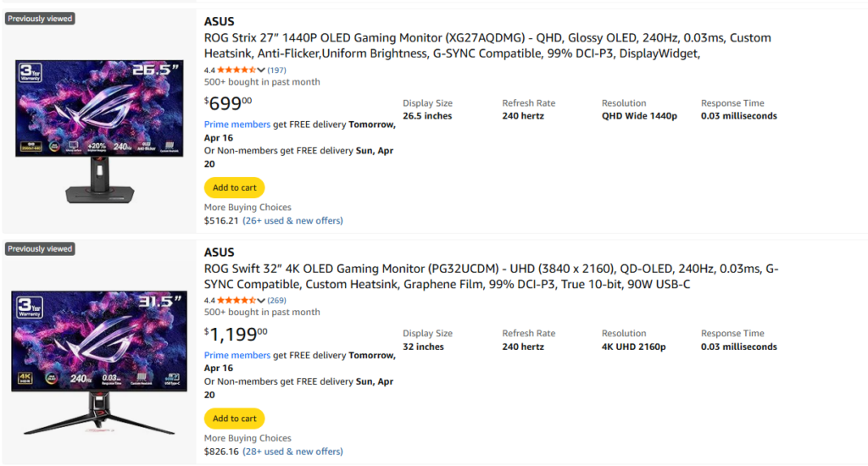Click the ROG Strix 26.5" monitor thumbnail
The width and height of the screenshot is (868, 466).
pyautogui.click(x=100, y=131)
